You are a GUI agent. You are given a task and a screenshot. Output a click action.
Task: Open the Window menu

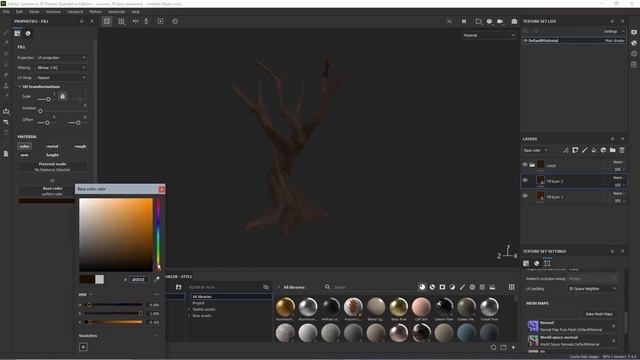tap(53, 12)
